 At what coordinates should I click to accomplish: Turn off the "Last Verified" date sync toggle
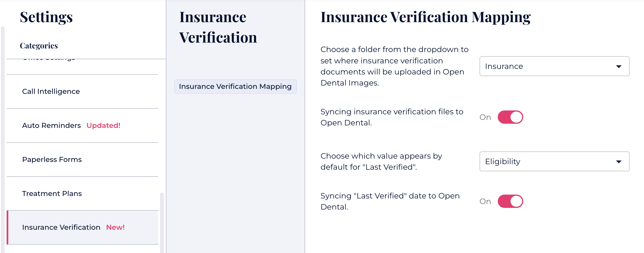coord(510,201)
